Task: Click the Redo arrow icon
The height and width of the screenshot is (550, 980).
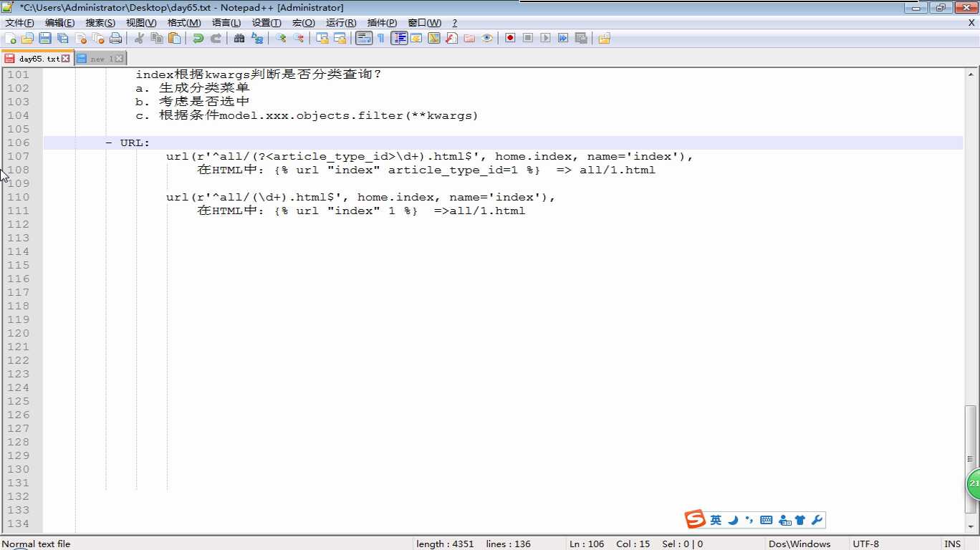Action: coord(216,38)
